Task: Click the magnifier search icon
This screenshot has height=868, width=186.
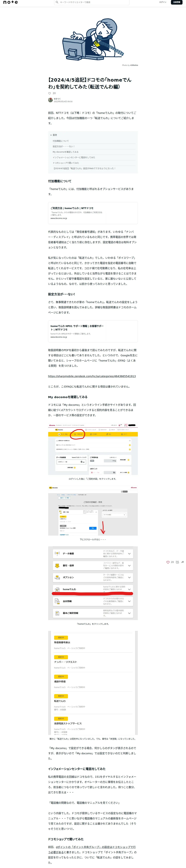Action: [57, 2]
